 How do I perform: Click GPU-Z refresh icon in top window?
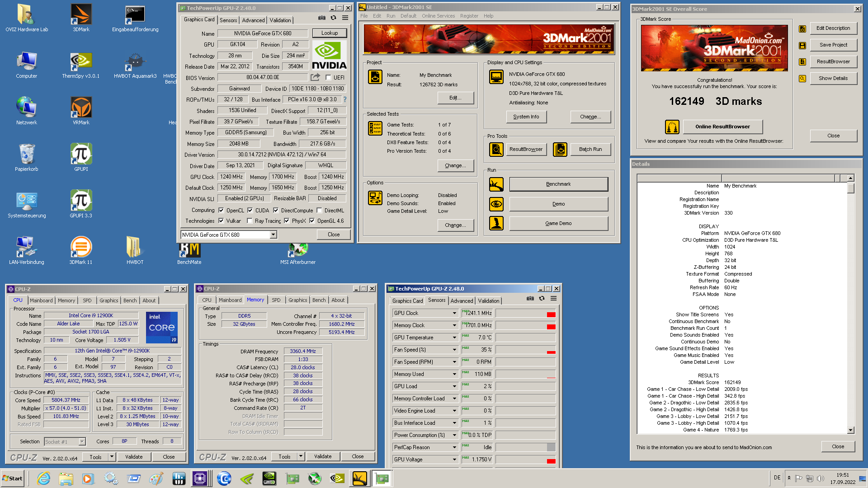click(x=333, y=18)
